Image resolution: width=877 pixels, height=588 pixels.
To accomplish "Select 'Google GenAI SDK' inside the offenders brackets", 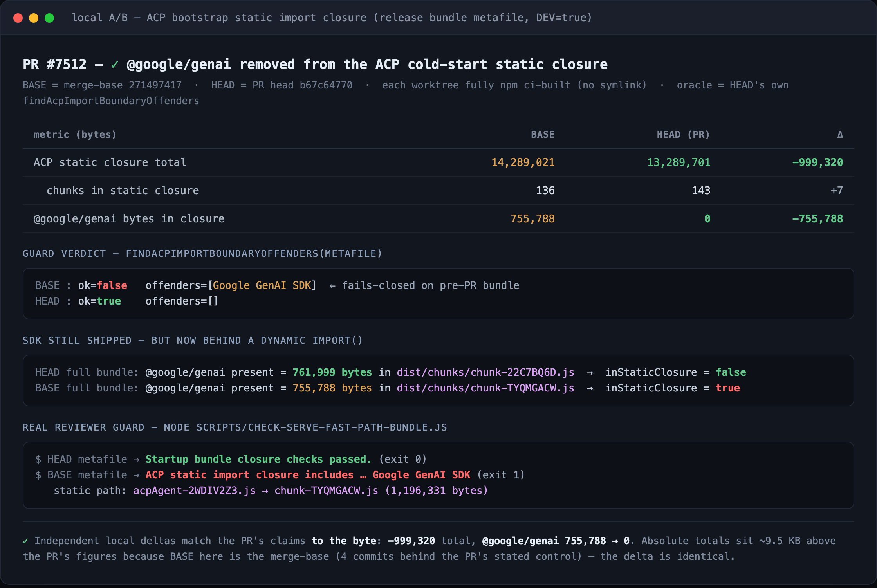I will 262,286.
